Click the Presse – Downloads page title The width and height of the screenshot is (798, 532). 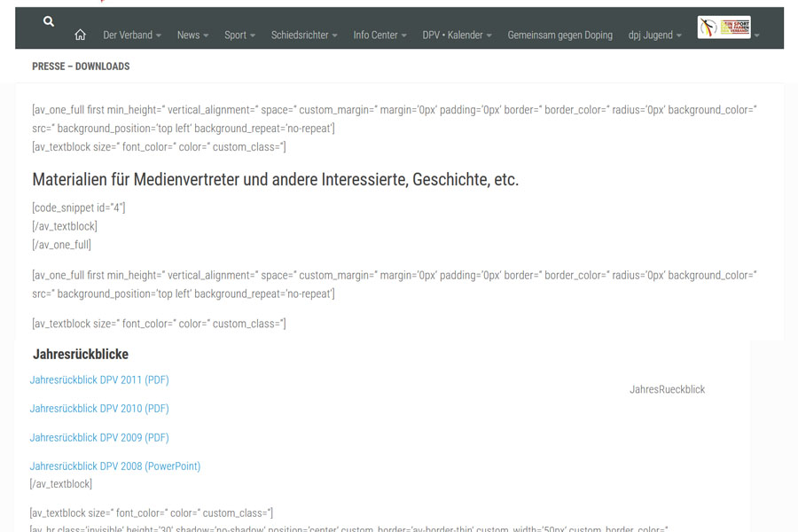tap(81, 66)
